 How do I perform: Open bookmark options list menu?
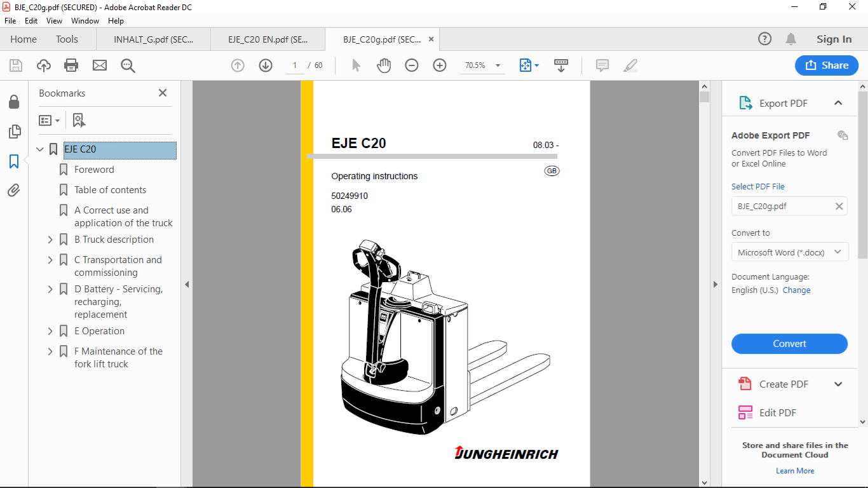click(49, 120)
